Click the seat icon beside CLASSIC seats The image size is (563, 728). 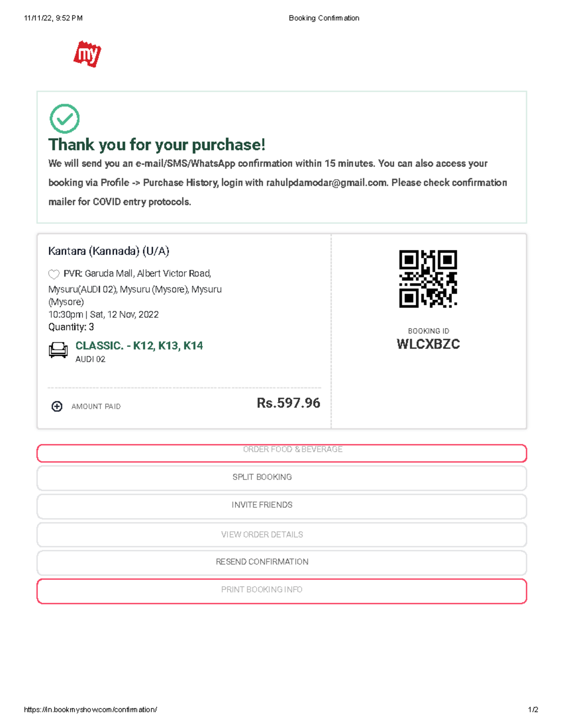click(58, 350)
